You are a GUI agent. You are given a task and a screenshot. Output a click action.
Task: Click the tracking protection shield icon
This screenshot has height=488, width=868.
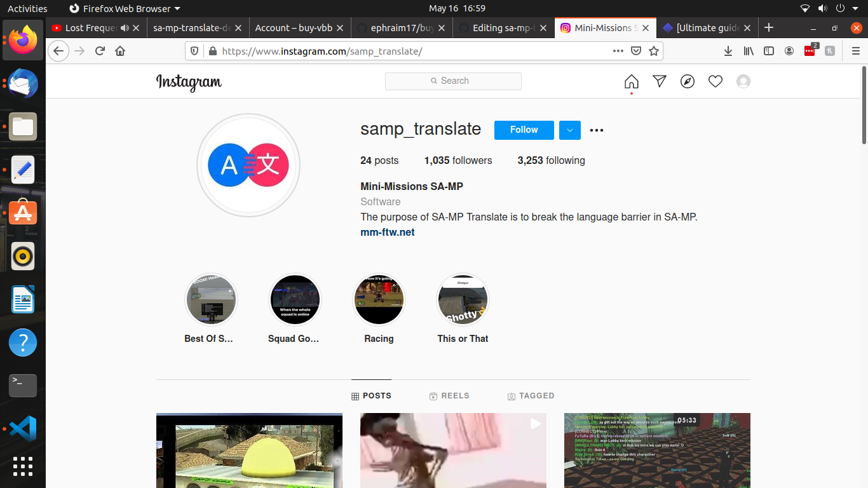(x=194, y=51)
